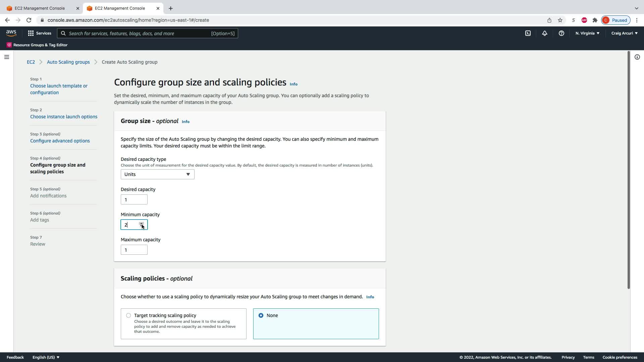Switch to the first EC2 Management Console tab
The width and height of the screenshot is (644, 362).
(x=40, y=8)
